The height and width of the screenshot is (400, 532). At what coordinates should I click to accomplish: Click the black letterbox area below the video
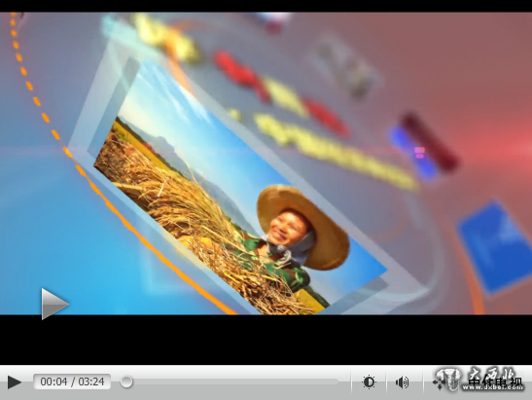(x=266, y=340)
